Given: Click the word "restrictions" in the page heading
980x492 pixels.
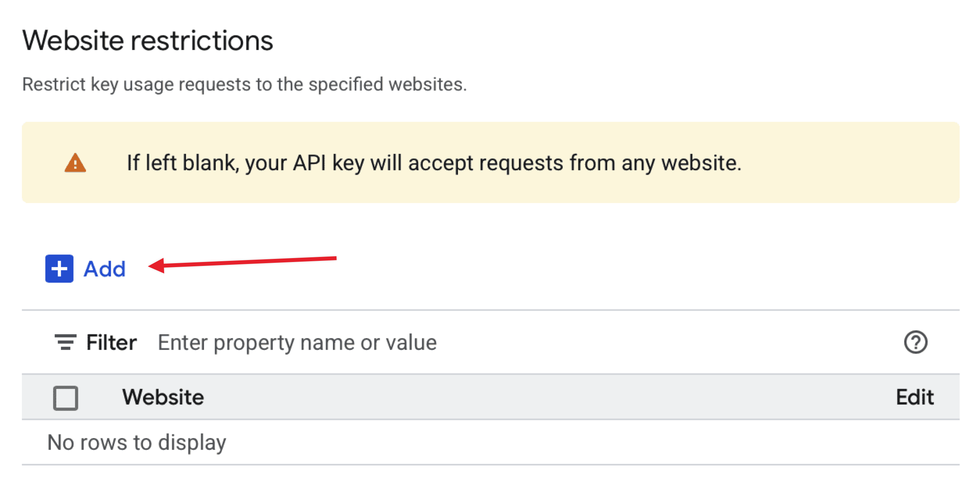Looking at the screenshot, I should pos(202,40).
